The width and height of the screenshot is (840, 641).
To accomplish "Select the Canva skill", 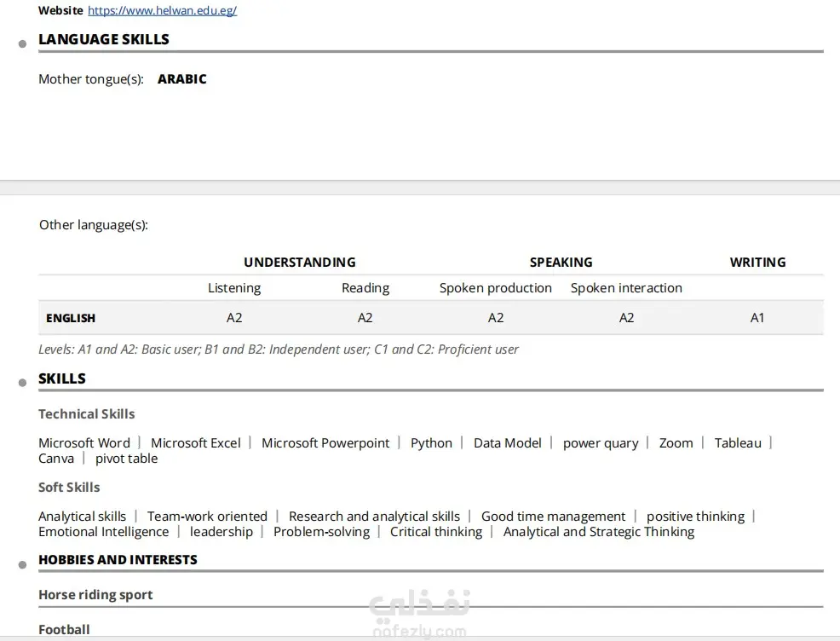I will point(56,459).
